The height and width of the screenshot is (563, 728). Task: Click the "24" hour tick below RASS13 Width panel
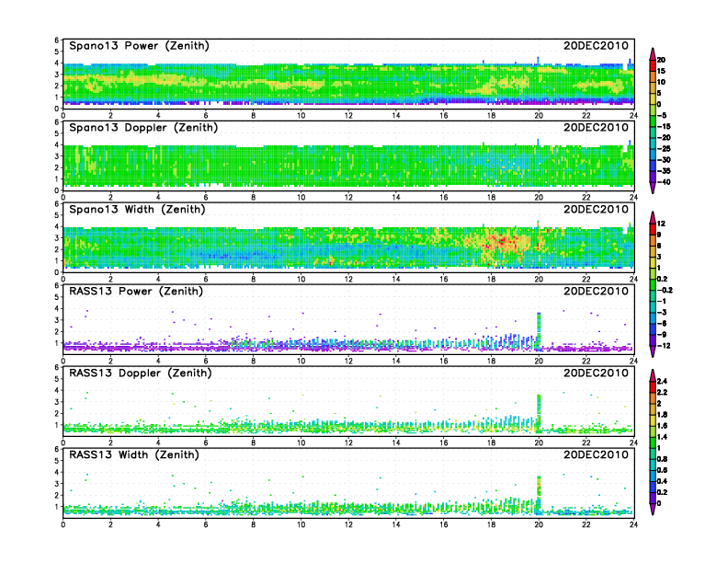pos(633,524)
